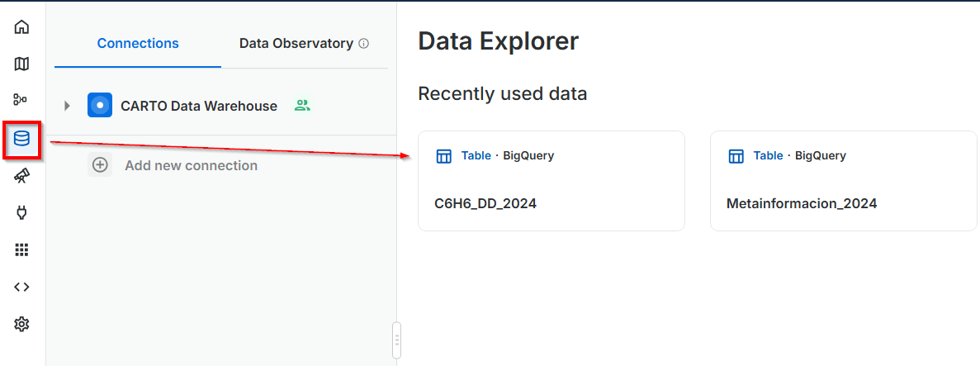The image size is (980, 366).
Task: Open the C6H6_DD_2024 table card
Action: 551,181
